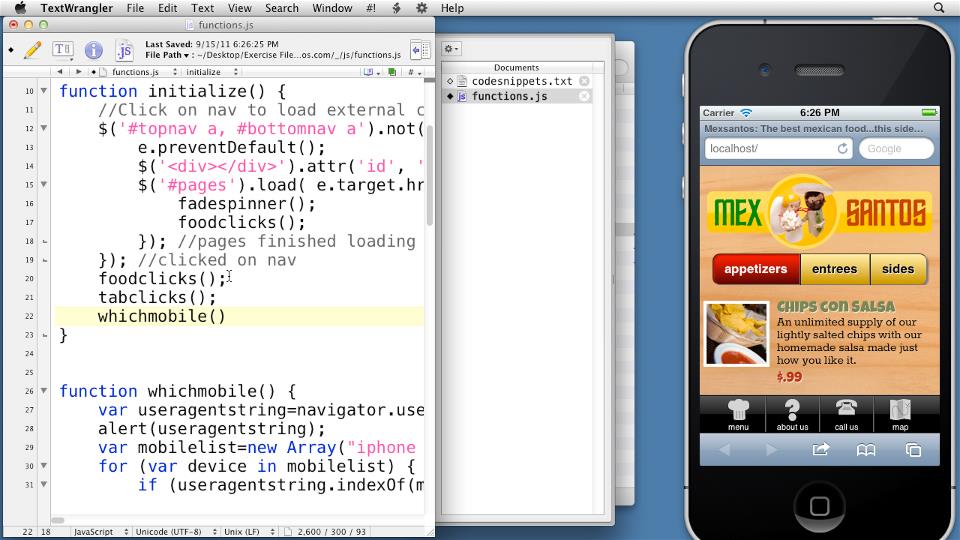This screenshot has height=540, width=960.
Task: Go to previous document arrow
Action: (59, 72)
